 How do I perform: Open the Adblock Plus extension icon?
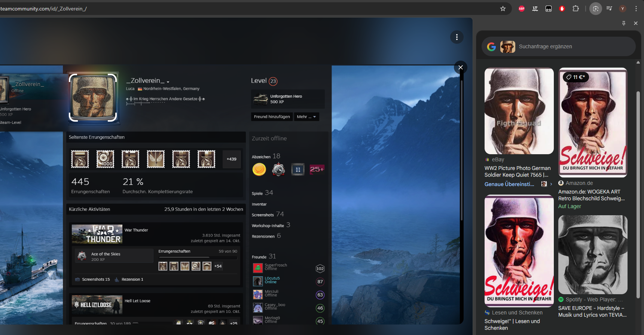[521, 9]
